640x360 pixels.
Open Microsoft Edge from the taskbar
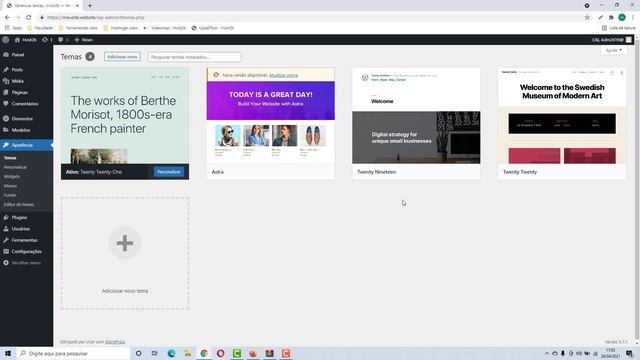click(171, 353)
